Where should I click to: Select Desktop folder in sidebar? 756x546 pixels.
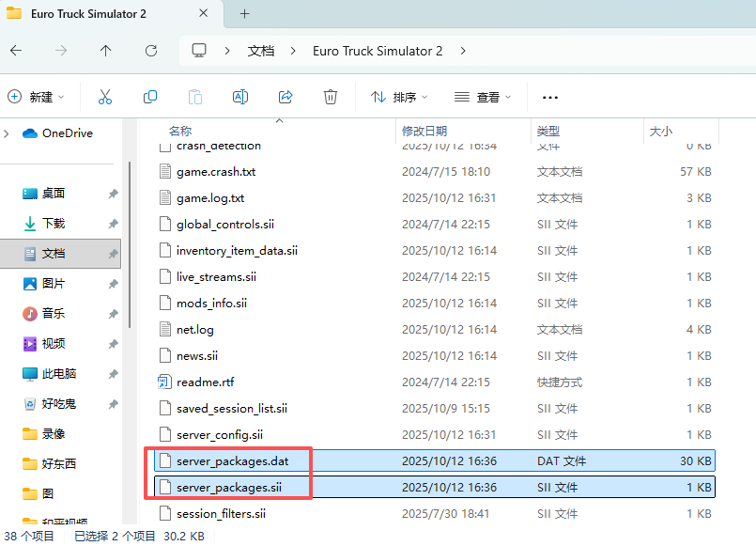54,194
